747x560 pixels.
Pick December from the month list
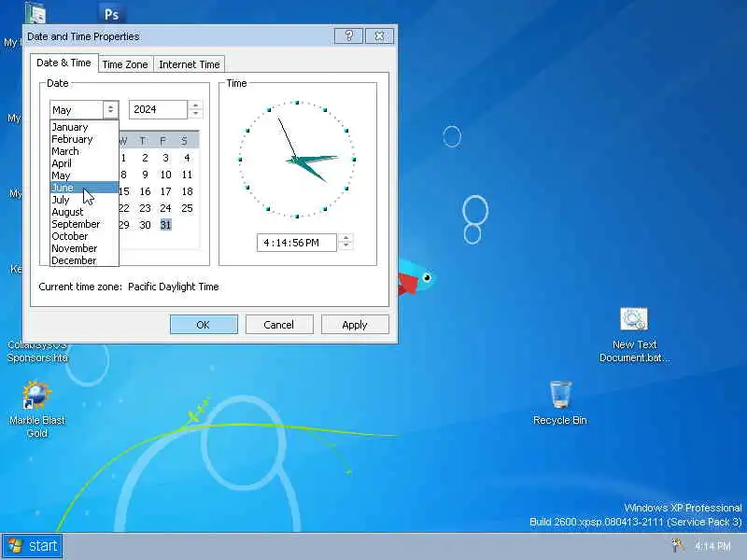[x=84, y=260]
